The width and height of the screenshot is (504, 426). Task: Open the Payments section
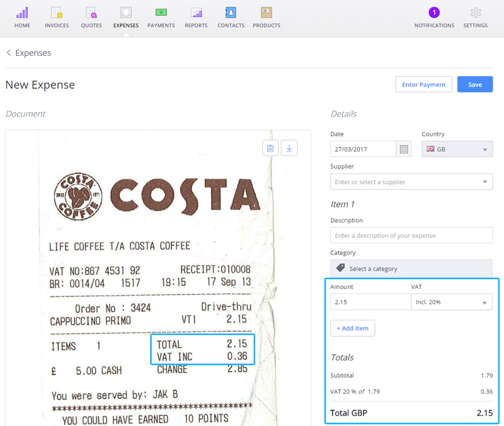(161, 18)
